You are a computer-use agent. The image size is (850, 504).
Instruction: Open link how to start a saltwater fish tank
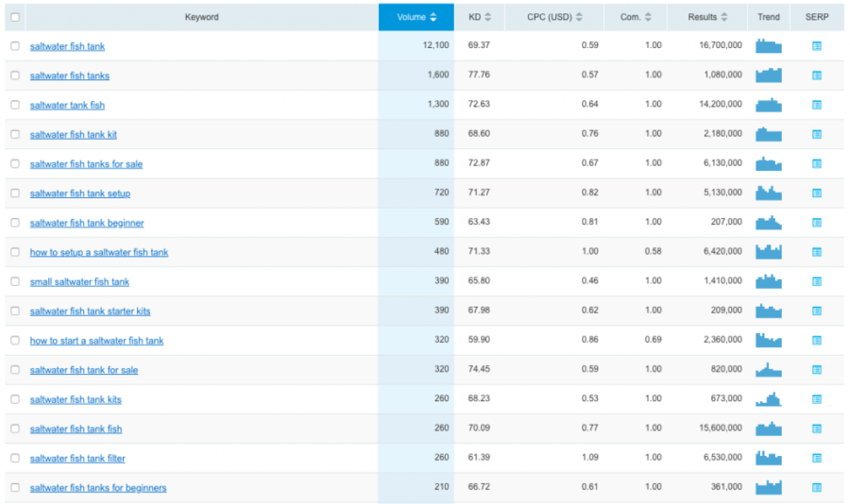[96, 341]
